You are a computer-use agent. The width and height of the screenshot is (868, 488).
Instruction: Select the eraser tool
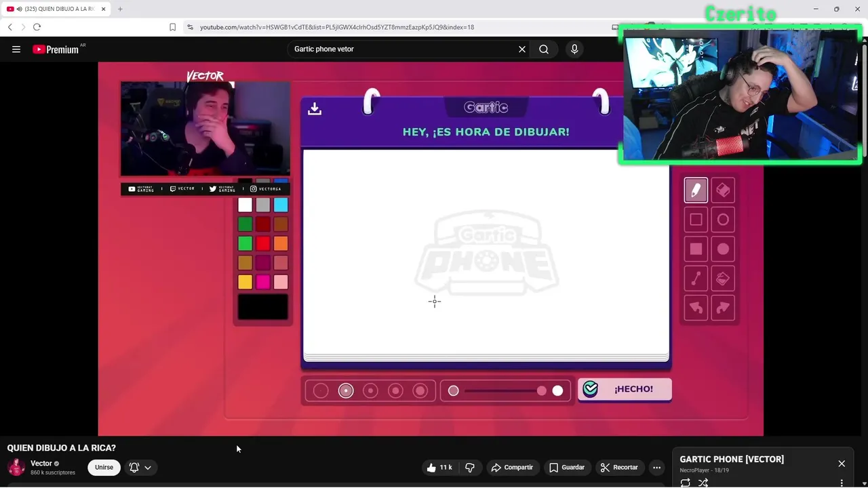723,190
